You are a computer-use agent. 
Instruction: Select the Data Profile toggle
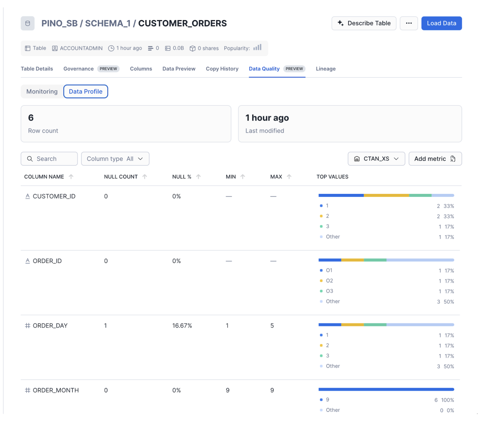[x=85, y=91]
